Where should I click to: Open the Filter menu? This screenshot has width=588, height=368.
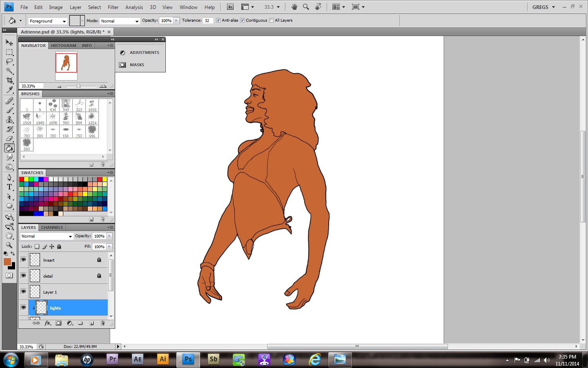(113, 7)
